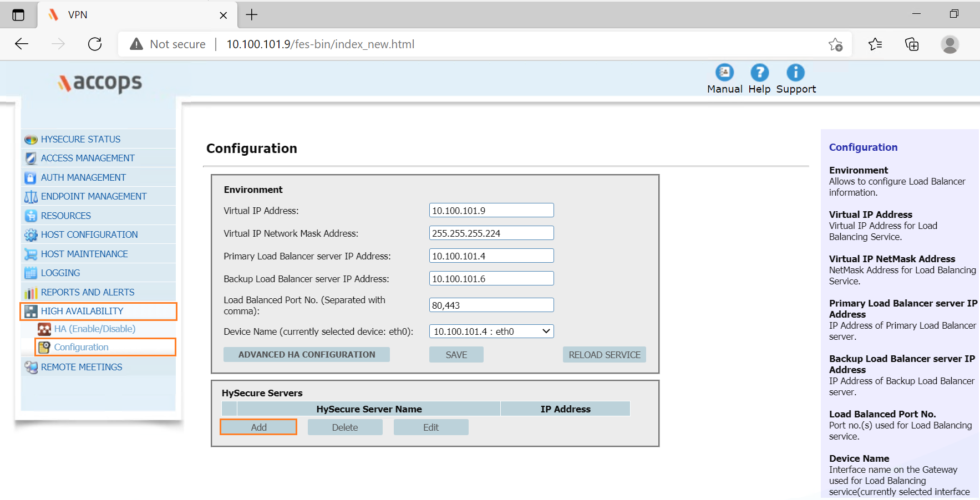Click the Reports and Alerts chart icon
This screenshot has width=980, height=500.
[31, 293]
